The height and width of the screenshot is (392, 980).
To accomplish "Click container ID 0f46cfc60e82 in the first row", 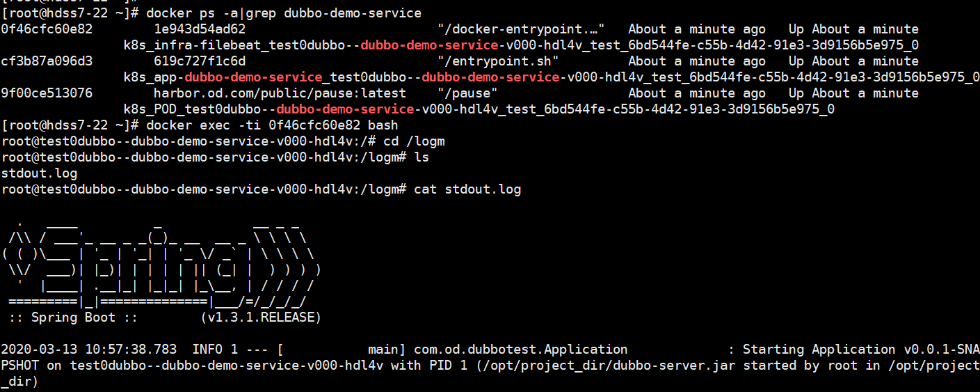I will pyautogui.click(x=47, y=29).
